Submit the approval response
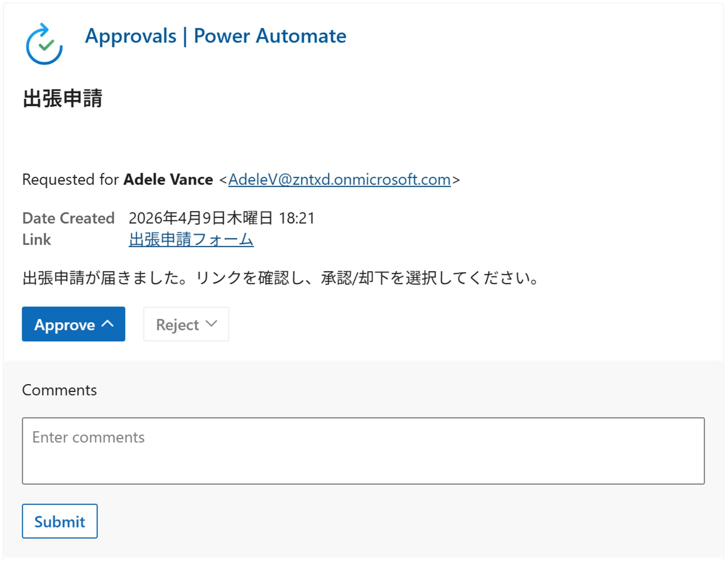This screenshot has height=561, width=728. point(60,521)
